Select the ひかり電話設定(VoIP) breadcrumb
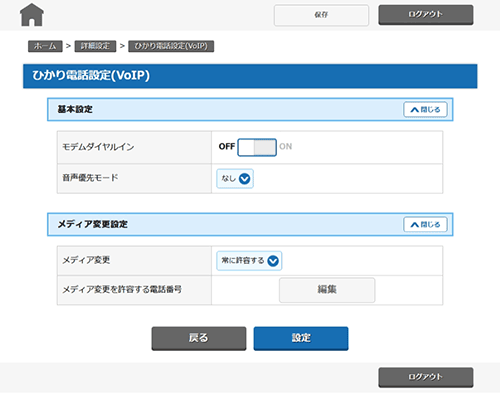500x395 pixels. [171, 46]
